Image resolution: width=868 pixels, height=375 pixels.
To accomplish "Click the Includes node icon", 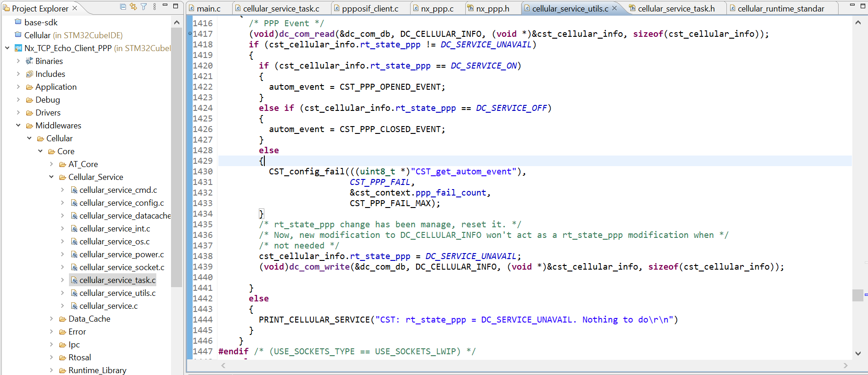I will coord(29,74).
